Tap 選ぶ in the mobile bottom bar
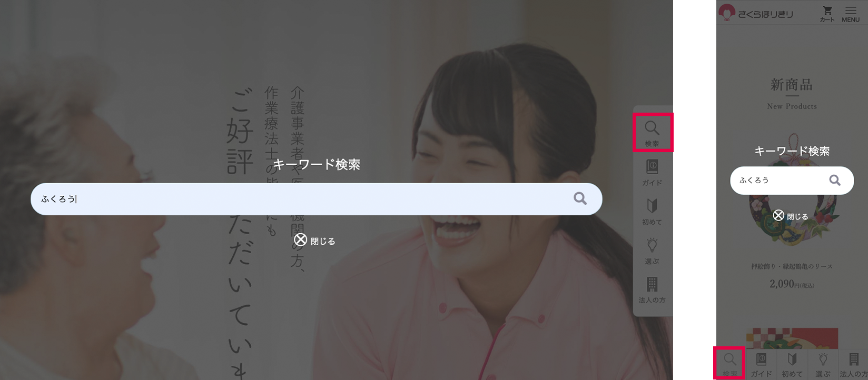This screenshot has height=380, width=868. click(x=823, y=364)
